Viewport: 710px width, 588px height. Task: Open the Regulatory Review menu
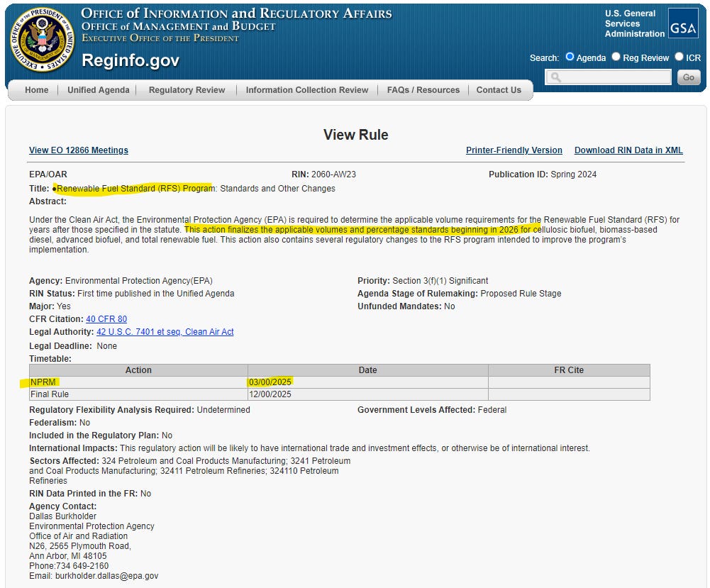pyautogui.click(x=187, y=90)
